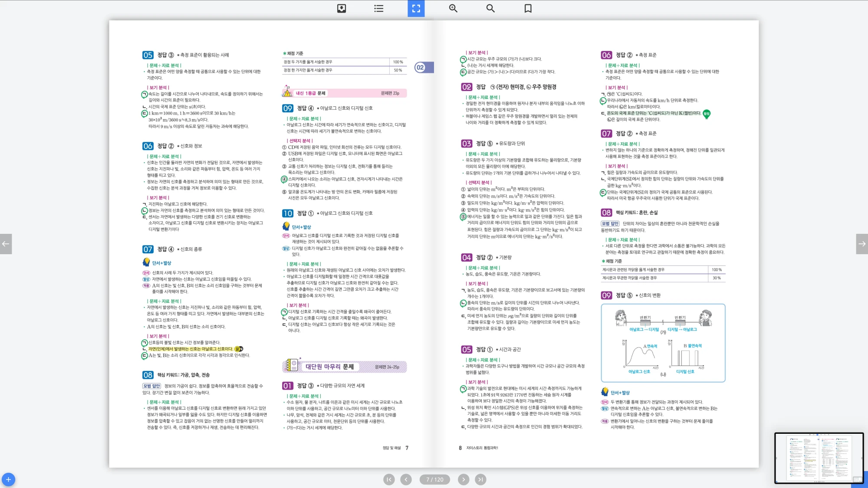Go to next spread with right arrow
868x488 pixels.
(862, 244)
